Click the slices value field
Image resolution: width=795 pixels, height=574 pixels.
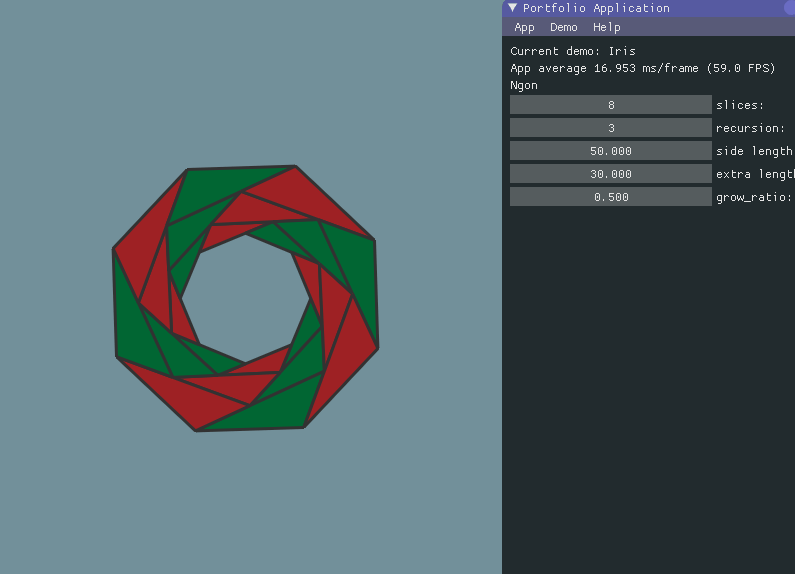click(x=610, y=105)
